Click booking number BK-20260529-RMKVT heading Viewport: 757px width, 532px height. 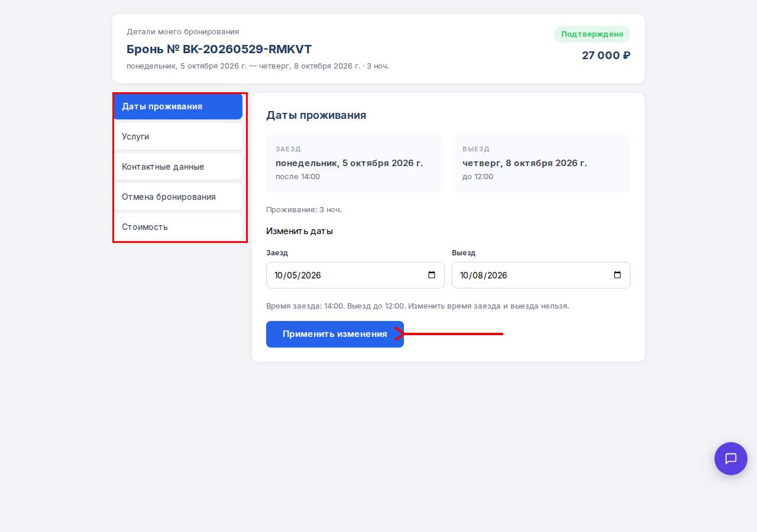[x=219, y=49]
